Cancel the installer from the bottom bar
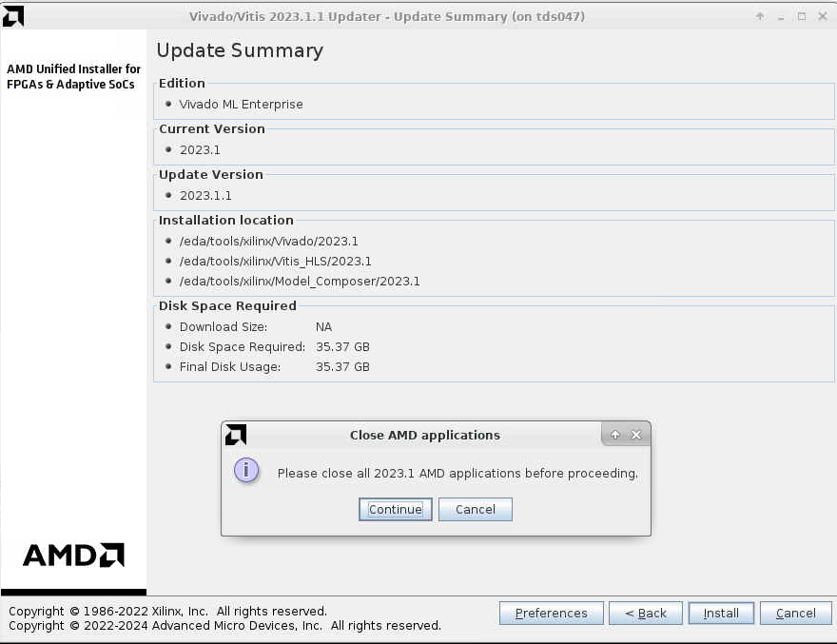Screen dimensions: 837x644 [795, 614]
